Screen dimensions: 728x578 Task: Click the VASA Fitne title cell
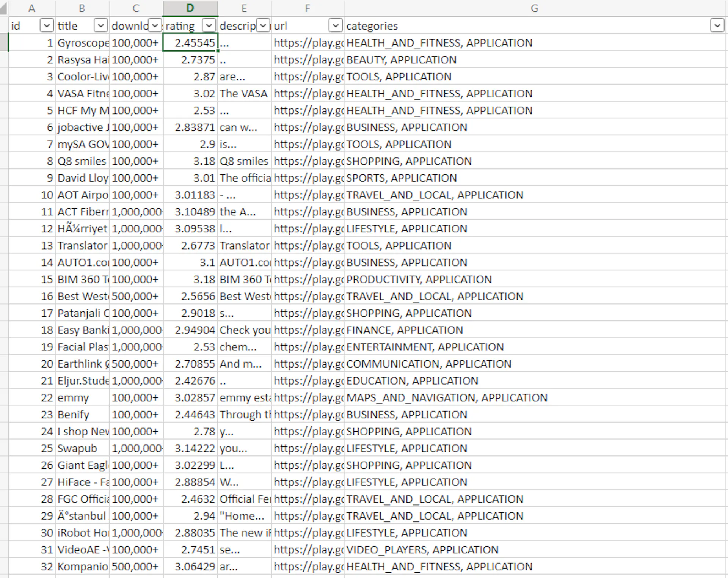pyautogui.click(x=82, y=93)
